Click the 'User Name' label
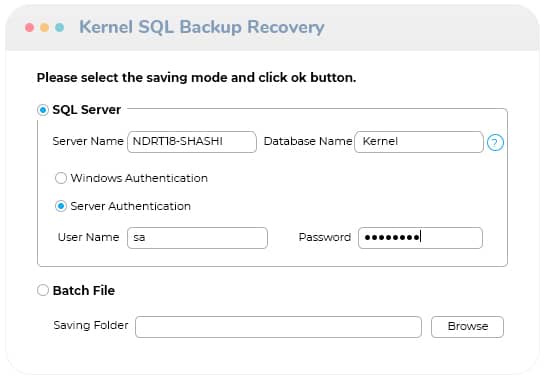The height and width of the screenshot is (380, 545). (89, 237)
